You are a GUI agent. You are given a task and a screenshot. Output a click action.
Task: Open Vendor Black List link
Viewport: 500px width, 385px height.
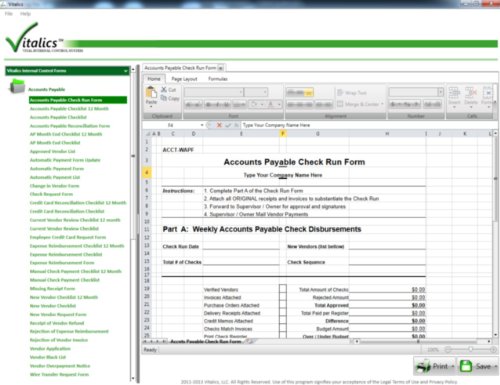tap(48, 357)
